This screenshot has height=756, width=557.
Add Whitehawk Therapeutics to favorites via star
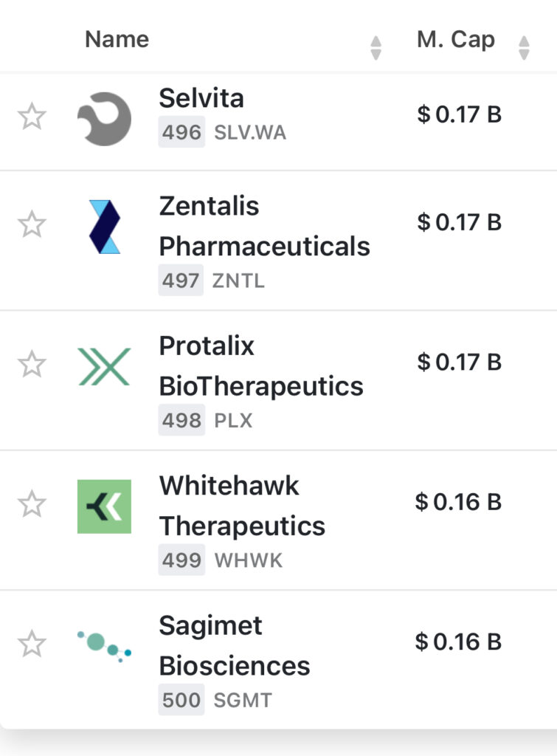point(32,505)
